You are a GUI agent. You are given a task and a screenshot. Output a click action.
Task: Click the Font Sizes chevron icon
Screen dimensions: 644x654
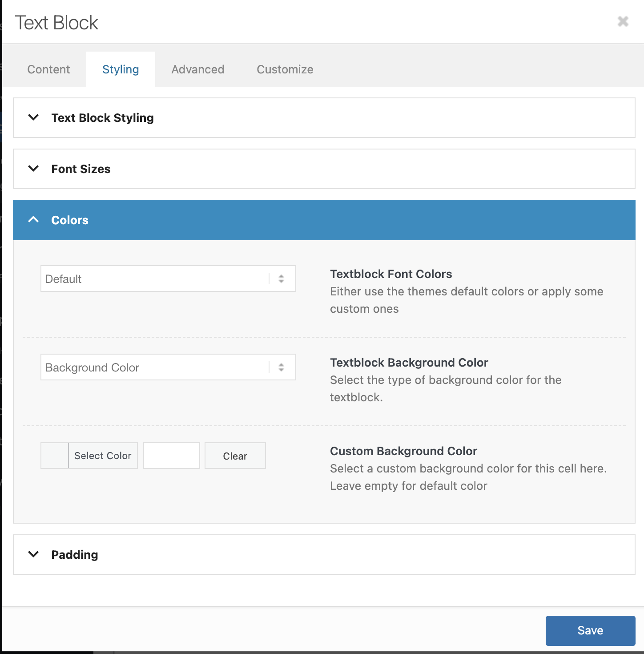click(x=33, y=169)
